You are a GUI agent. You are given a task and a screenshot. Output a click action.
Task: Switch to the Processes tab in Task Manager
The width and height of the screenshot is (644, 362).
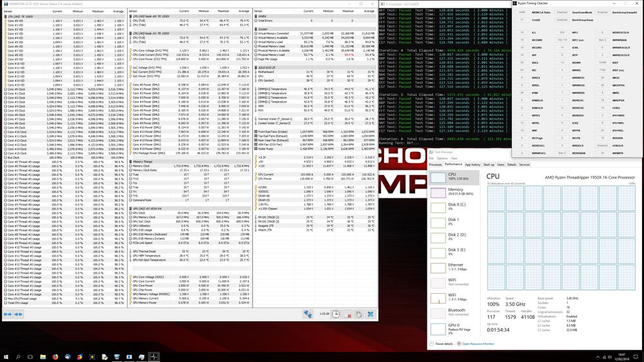[435, 165]
